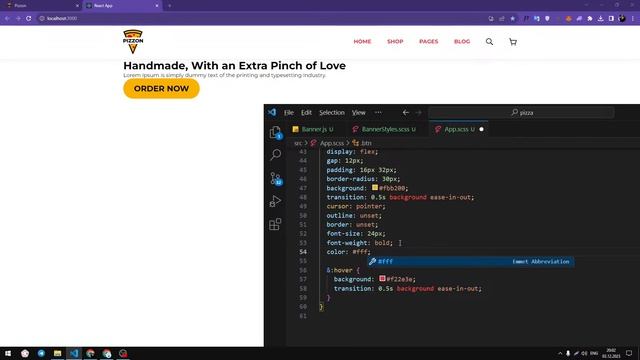Go to the PAGES nav link
The image size is (640, 360).
pos(429,42)
